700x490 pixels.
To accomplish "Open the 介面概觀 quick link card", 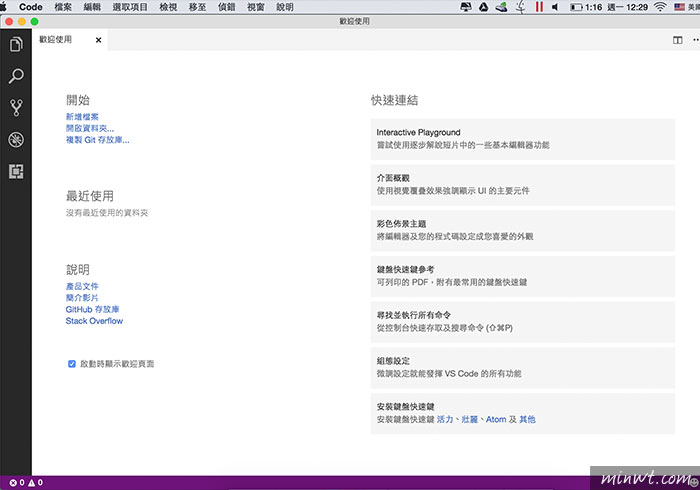I will [x=523, y=185].
